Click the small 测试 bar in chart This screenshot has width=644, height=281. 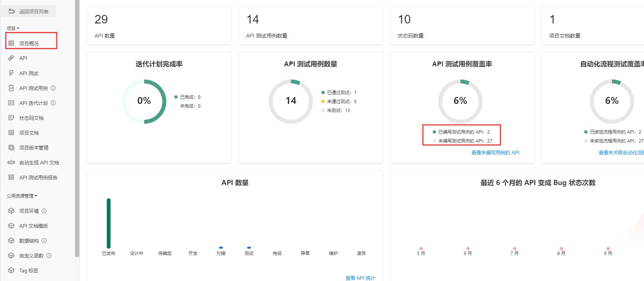click(x=249, y=248)
